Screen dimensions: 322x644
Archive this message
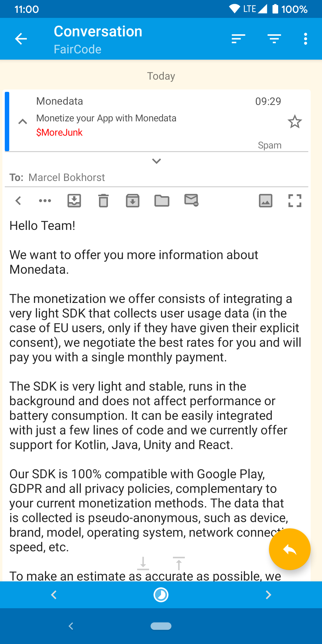[133, 201]
